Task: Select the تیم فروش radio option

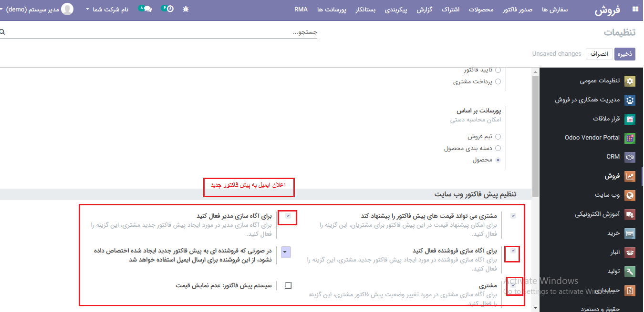Action: [x=498, y=137]
